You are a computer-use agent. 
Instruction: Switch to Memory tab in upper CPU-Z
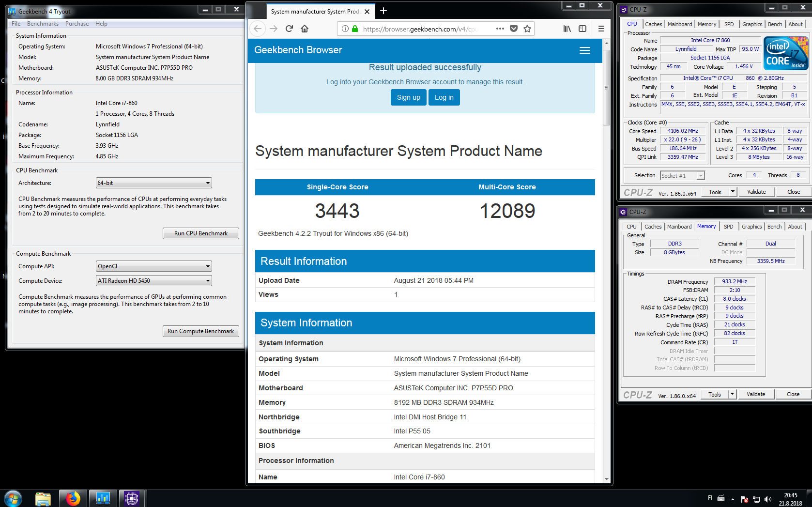coord(707,24)
